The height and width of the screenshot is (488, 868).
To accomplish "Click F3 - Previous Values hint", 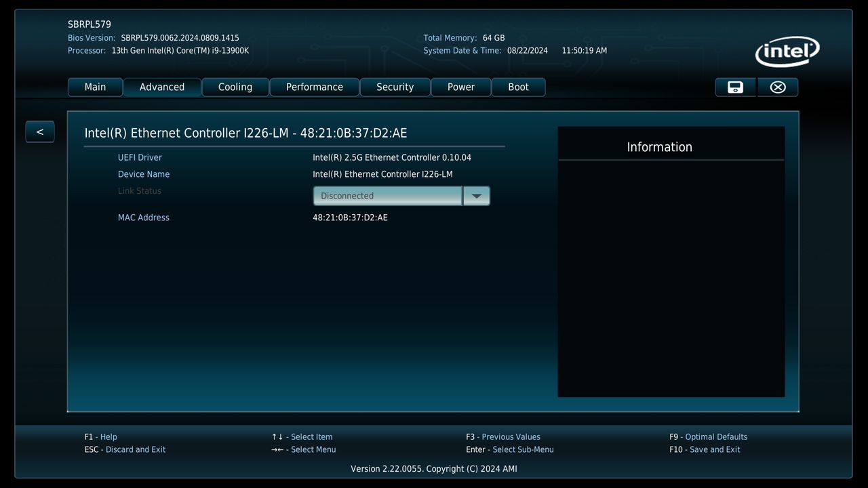I will pos(503,437).
